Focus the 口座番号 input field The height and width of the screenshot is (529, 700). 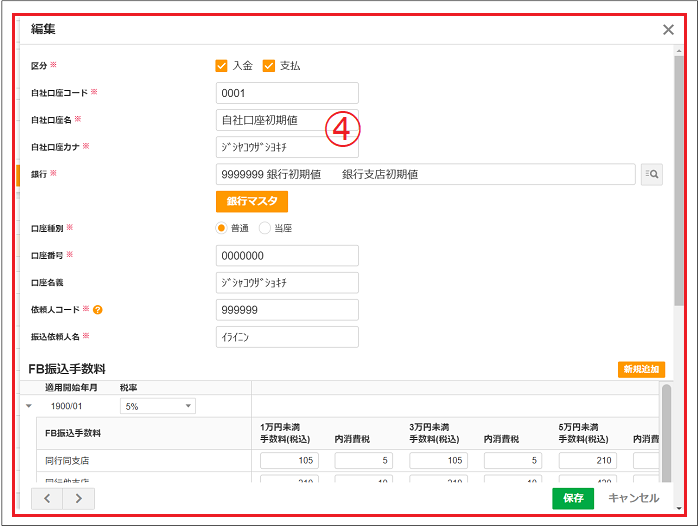tap(287, 256)
